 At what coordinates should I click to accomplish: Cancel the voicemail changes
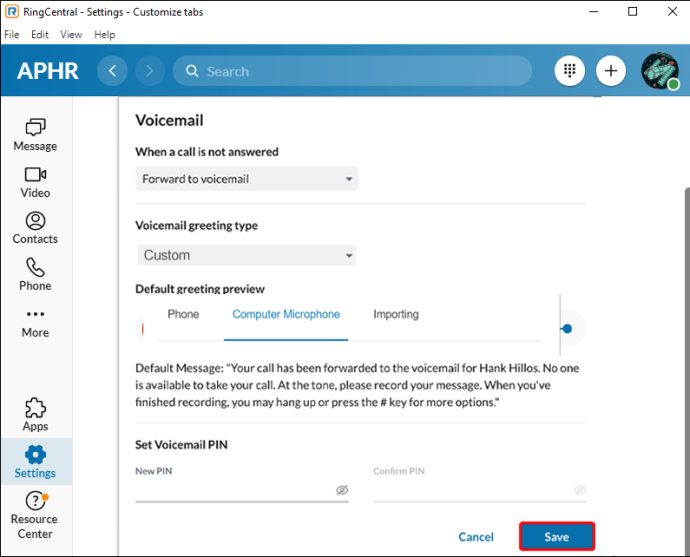[476, 537]
